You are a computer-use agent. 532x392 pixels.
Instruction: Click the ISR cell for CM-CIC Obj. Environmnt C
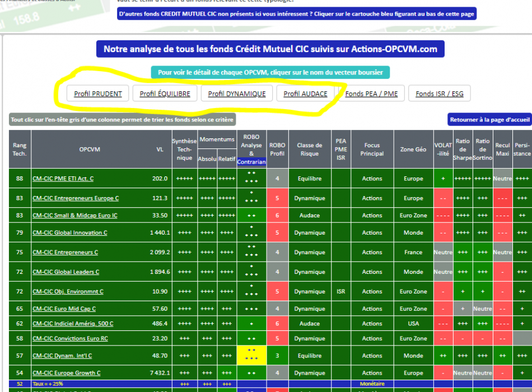[340, 292]
